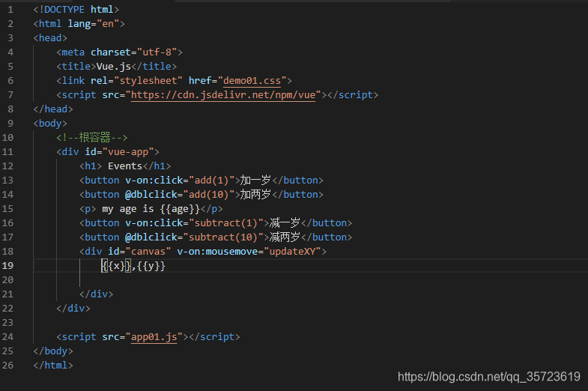Click 'v-on:click' attribute on line 13

pos(154,181)
